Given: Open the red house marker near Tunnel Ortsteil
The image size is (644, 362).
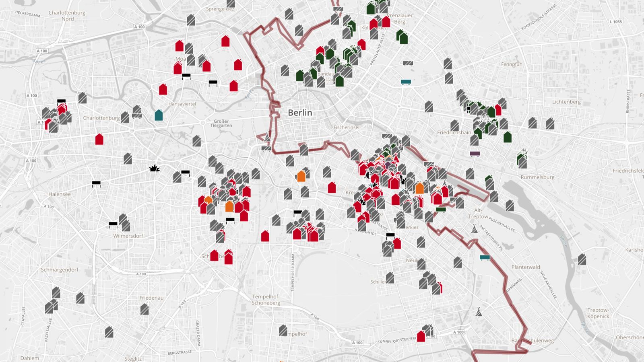Looking at the screenshot, I should [x=421, y=336].
